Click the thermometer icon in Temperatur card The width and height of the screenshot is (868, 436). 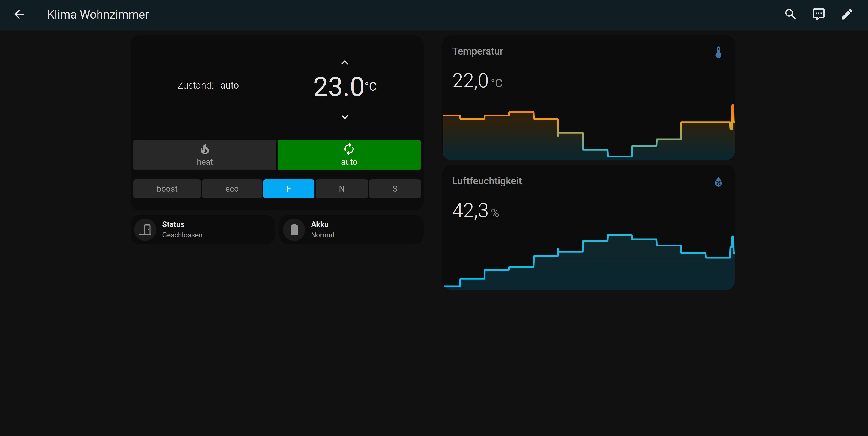click(x=718, y=52)
